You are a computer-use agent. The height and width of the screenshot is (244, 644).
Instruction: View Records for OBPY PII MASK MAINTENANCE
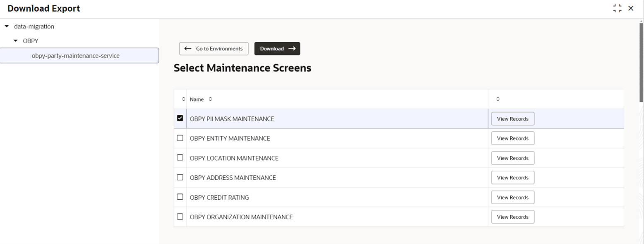[x=512, y=118]
